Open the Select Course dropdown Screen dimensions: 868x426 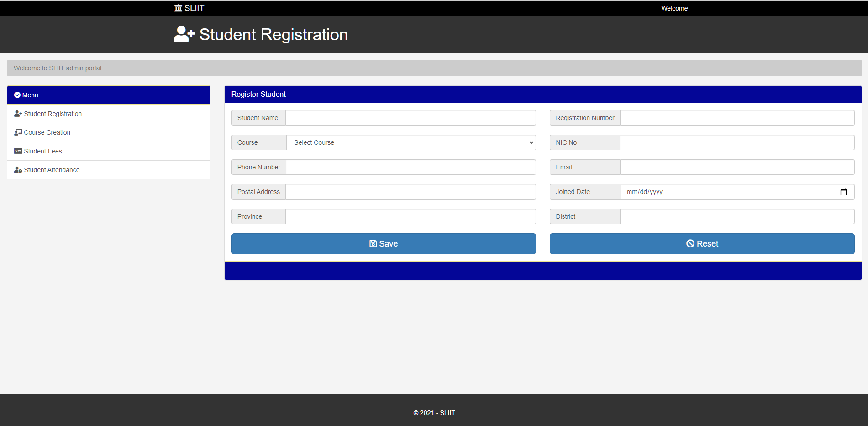coord(410,142)
